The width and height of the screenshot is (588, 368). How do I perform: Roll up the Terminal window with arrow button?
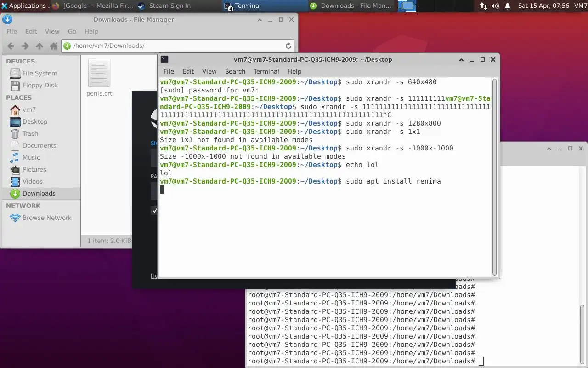coord(462,59)
